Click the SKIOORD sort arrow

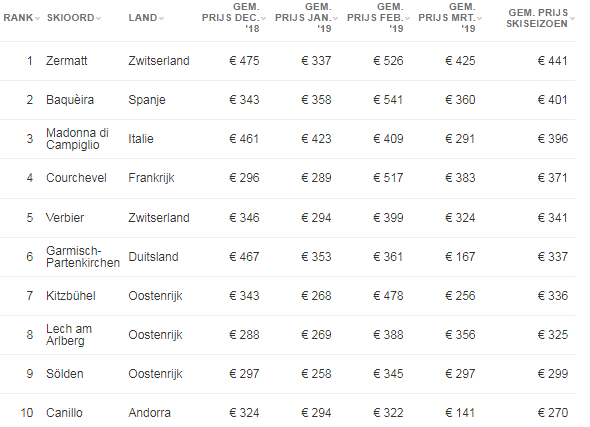[98, 18]
